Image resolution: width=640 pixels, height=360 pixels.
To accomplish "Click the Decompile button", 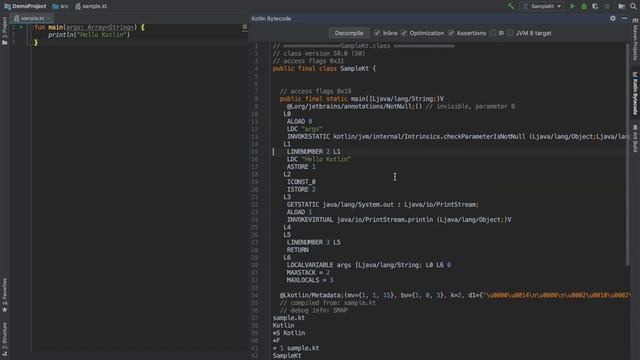I will (349, 33).
